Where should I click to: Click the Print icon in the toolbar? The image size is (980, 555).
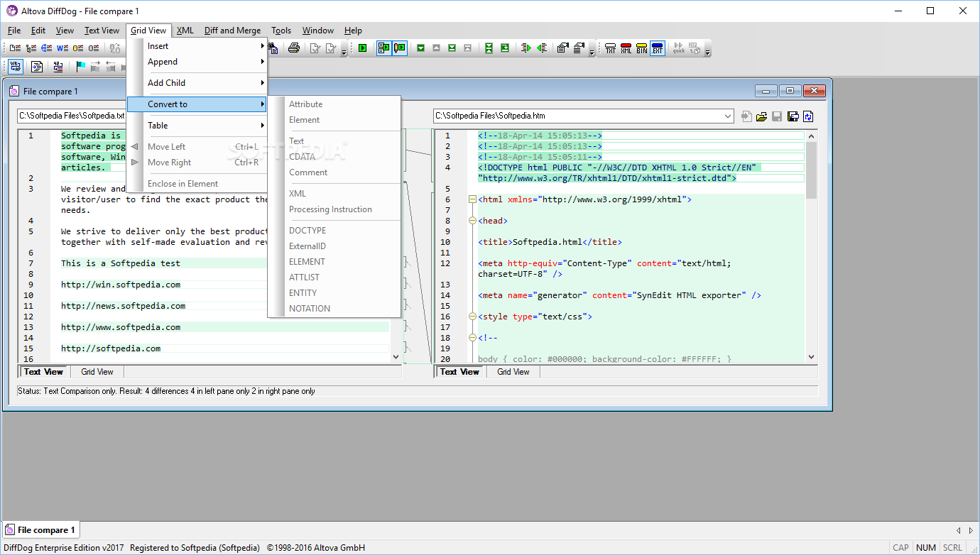[293, 48]
